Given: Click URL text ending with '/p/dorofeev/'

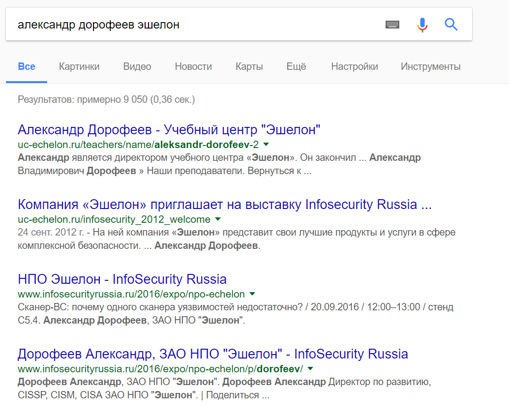Looking at the screenshot, I should point(160,369).
